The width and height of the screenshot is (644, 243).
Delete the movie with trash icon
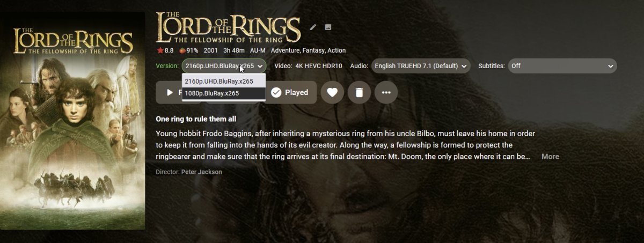[x=359, y=92]
